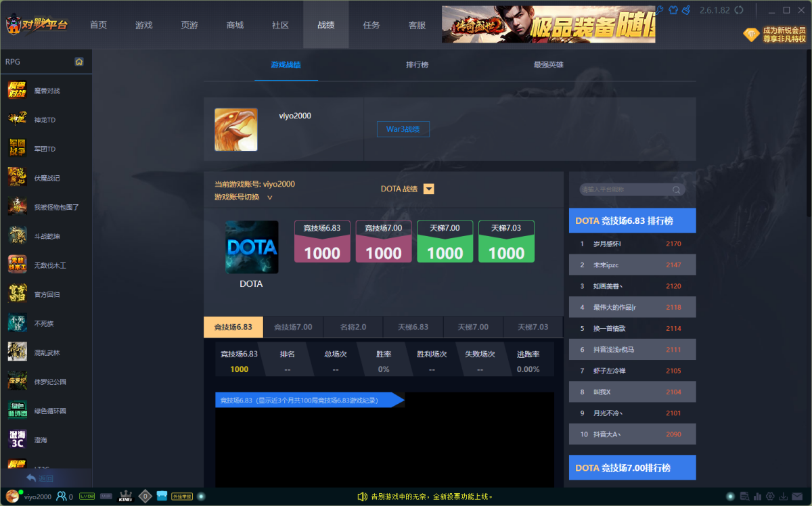This screenshot has height=506, width=812.
Task: Click rank 1 player 岁月感怀I
Action: (633, 244)
